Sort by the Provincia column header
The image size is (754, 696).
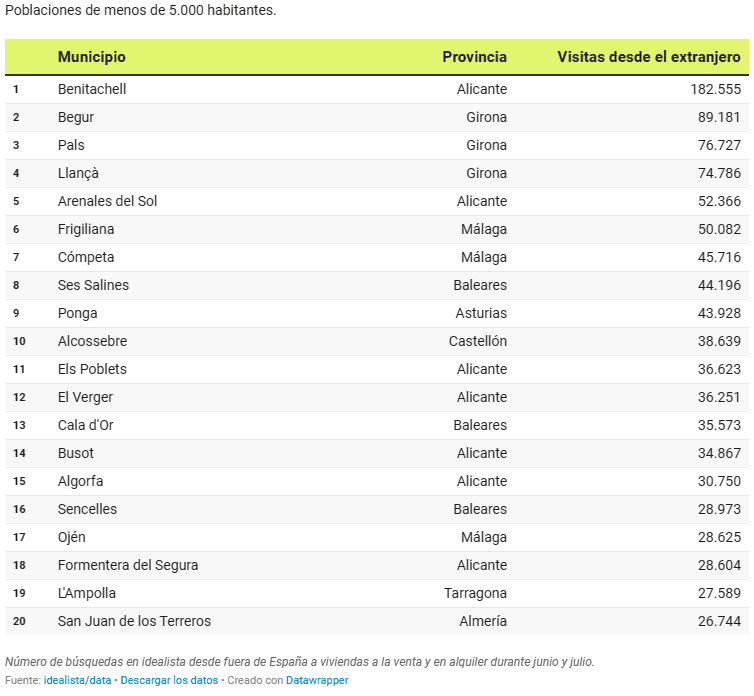click(x=474, y=57)
